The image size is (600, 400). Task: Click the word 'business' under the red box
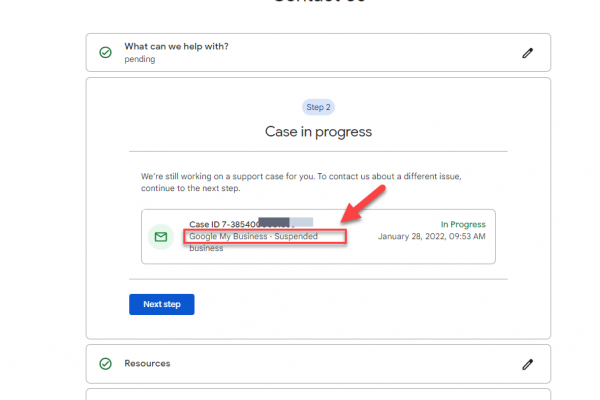pyautogui.click(x=206, y=248)
